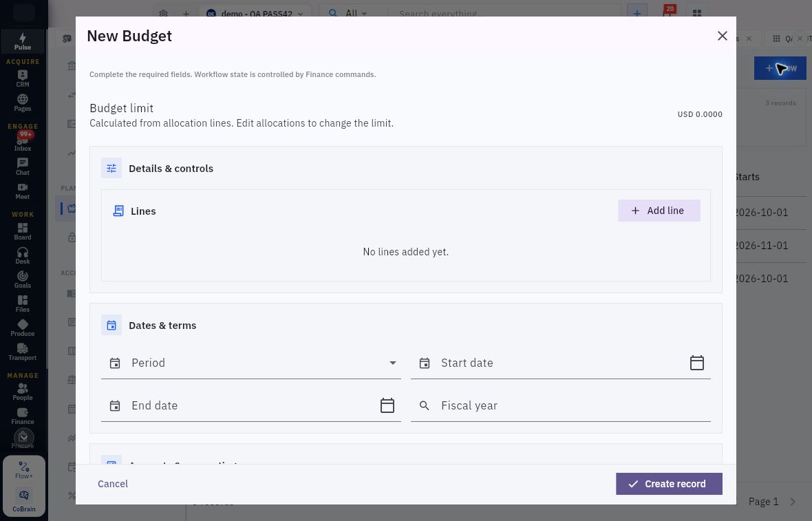Go to Goals module
The width and height of the screenshot is (812, 521).
22,279
